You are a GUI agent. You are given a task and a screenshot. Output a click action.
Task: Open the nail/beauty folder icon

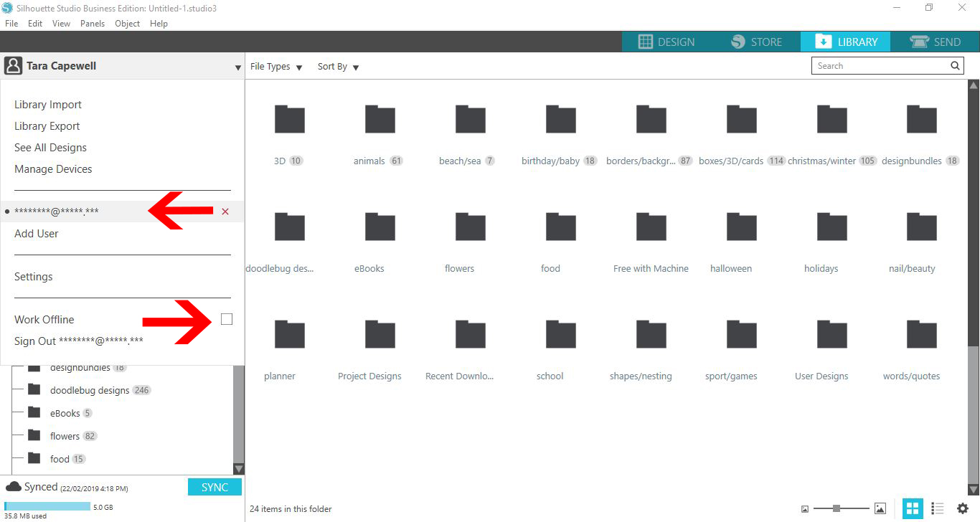pyautogui.click(x=922, y=227)
